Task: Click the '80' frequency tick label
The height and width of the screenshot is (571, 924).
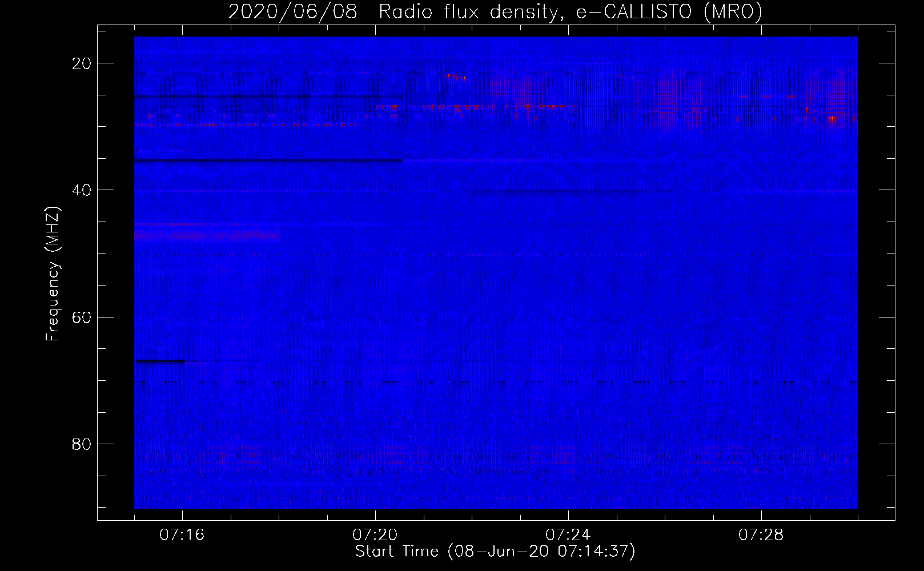Action: click(82, 444)
